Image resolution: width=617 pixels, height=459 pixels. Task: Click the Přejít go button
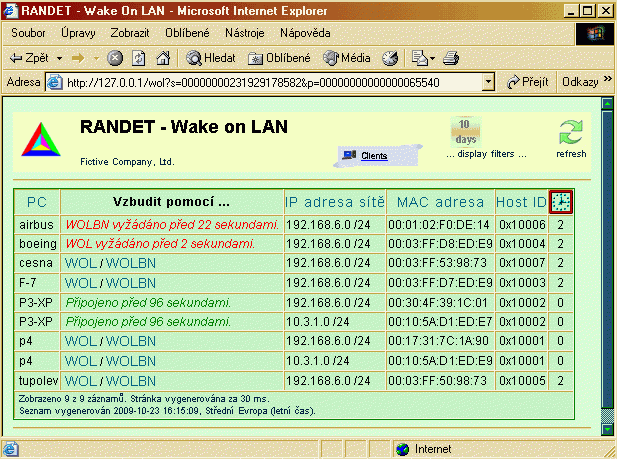point(527,82)
